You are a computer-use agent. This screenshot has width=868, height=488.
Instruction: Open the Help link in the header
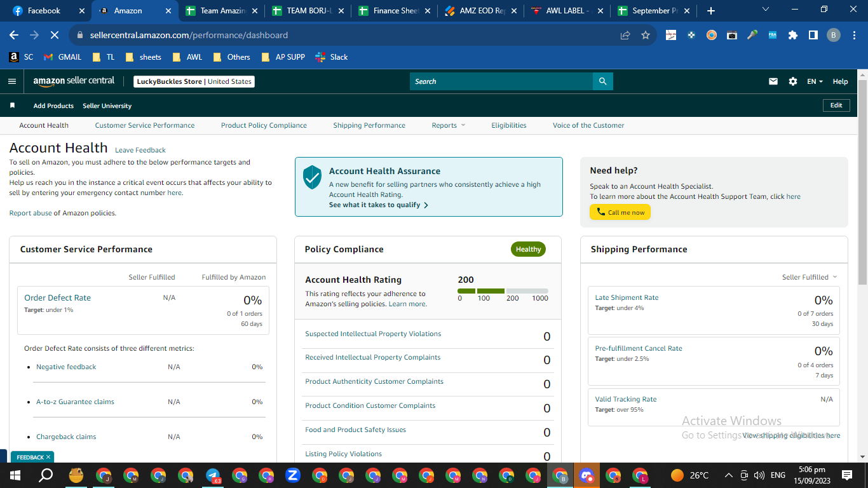point(840,81)
